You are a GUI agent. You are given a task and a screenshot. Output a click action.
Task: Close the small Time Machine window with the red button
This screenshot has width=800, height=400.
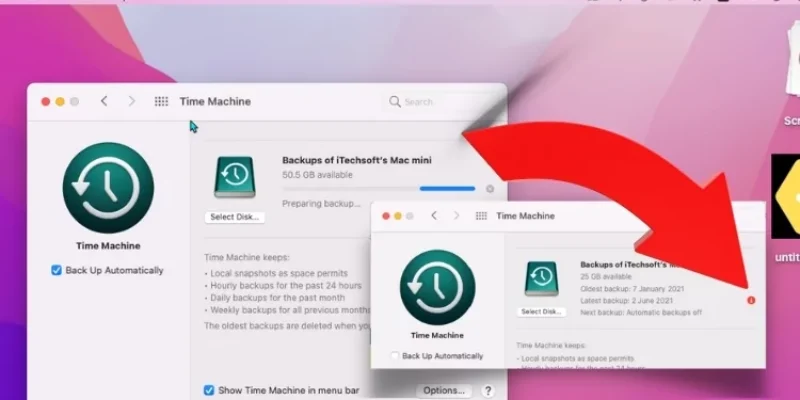click(386, 216)
